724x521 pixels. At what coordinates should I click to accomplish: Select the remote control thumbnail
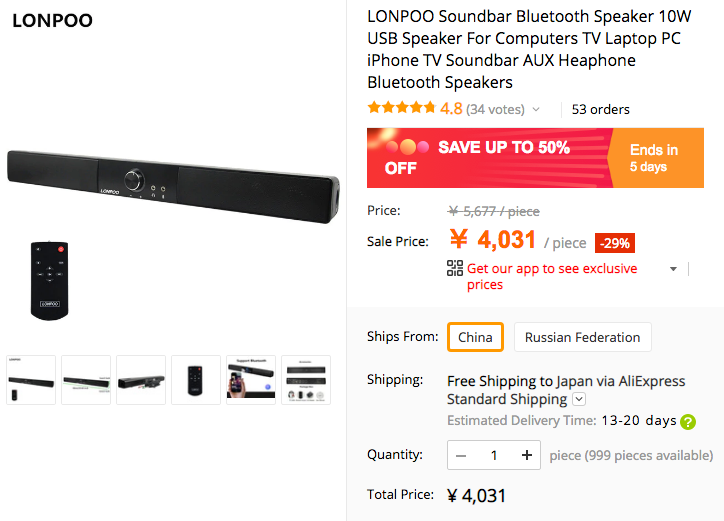(x=196, y=380)
